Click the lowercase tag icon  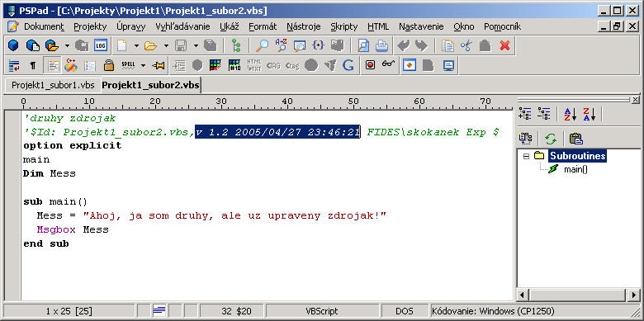292,65
